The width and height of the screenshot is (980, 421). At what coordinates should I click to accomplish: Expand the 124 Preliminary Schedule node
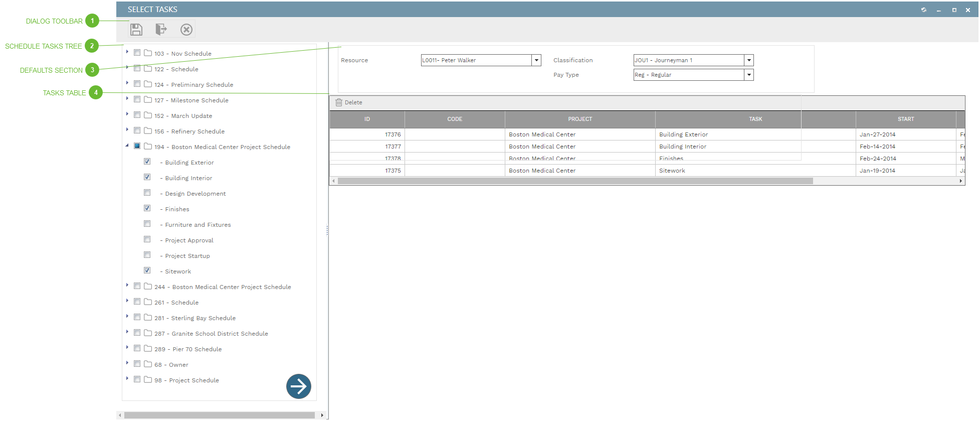(127, 83)
